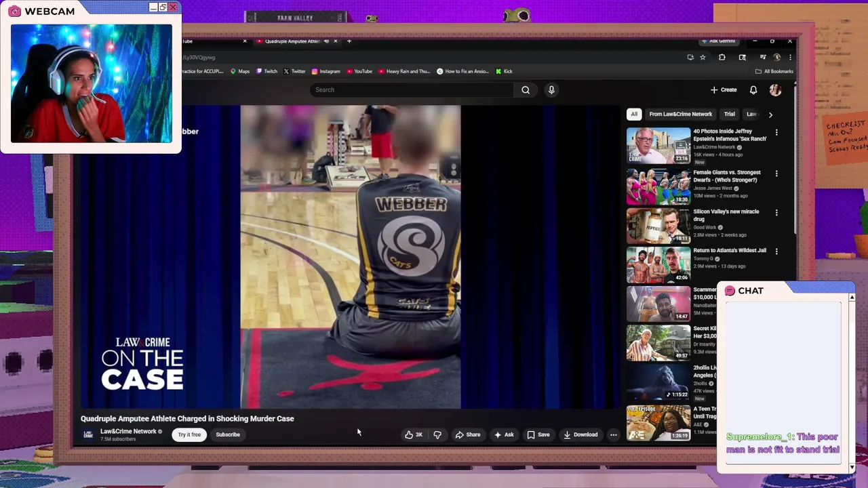The height and width of the screenshot is (488, 868).
Task: Subscribe to Law&Crime Network
Action: [x=228, y=434]
